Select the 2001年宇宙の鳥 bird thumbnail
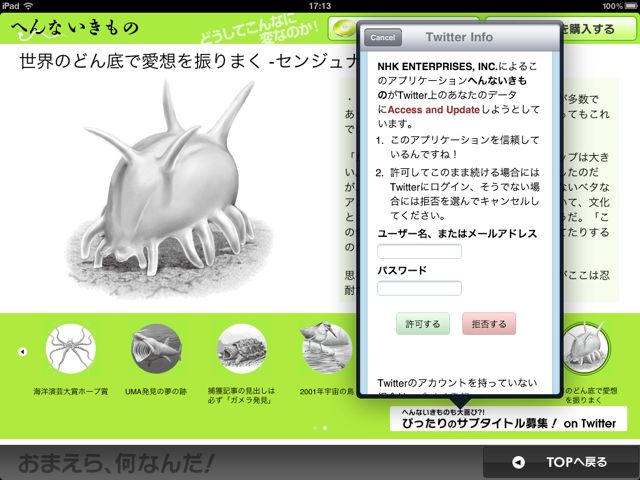Image resolution: width=640 pixels, height=480 pixels. coord(327,349)
